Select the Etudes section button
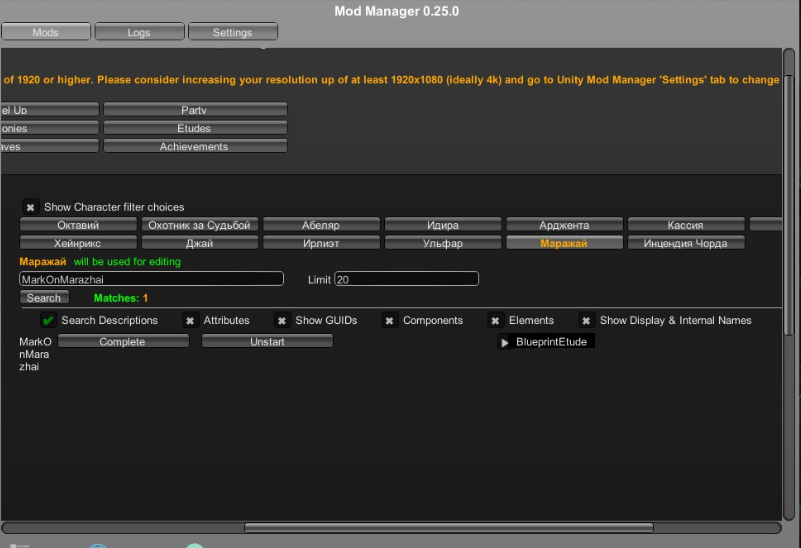Screen dimensions: 801x548 (x=195, y=128)
